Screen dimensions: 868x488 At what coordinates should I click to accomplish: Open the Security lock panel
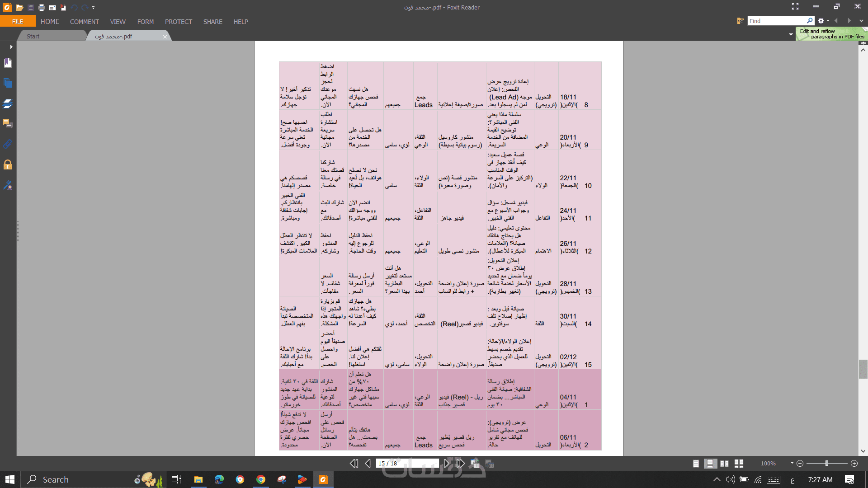point(8,164)
